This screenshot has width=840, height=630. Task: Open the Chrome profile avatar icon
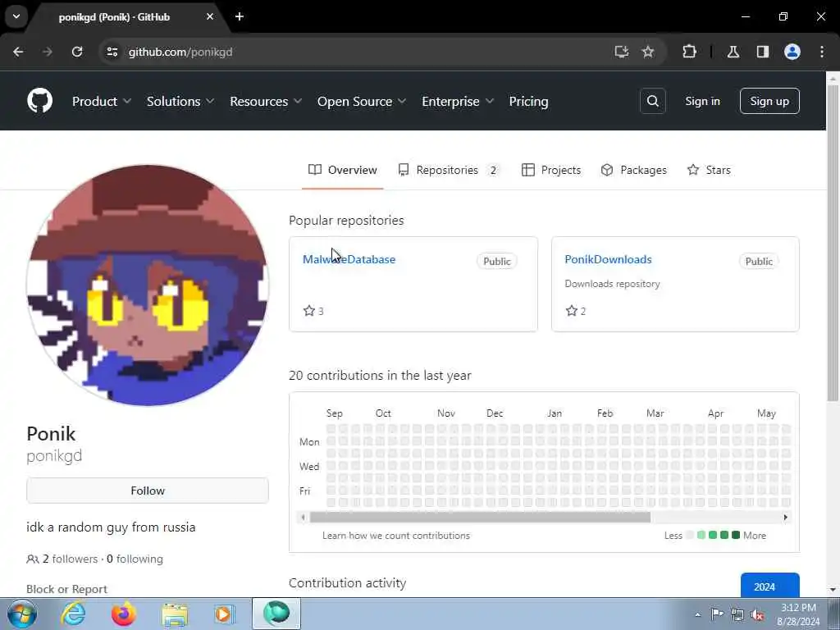(792, 52)
